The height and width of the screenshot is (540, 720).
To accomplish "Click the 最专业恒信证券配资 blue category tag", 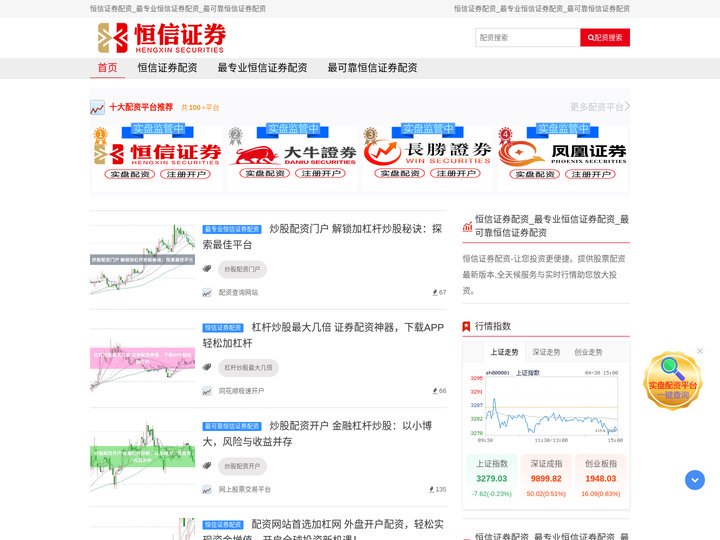I will [x=232, y=229].
